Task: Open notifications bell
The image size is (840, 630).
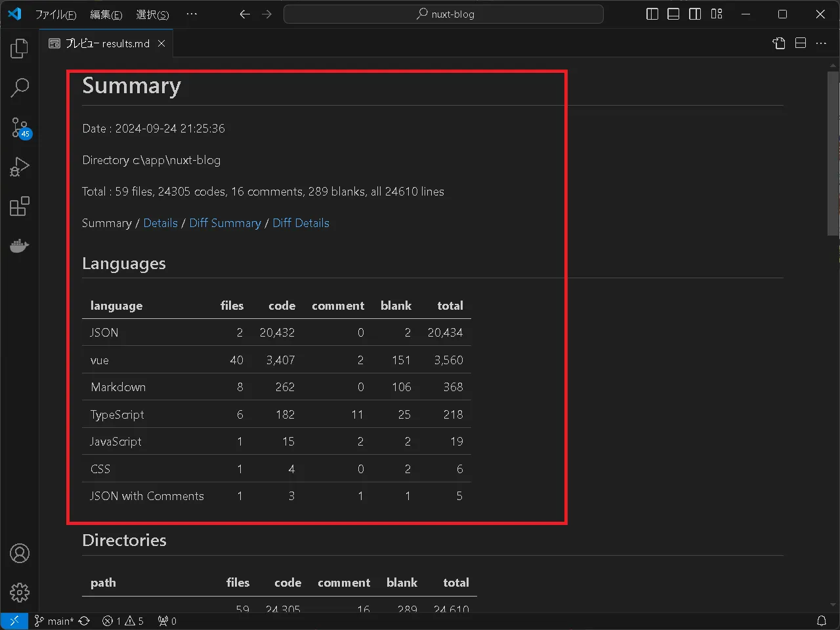Action: point(822,621)
